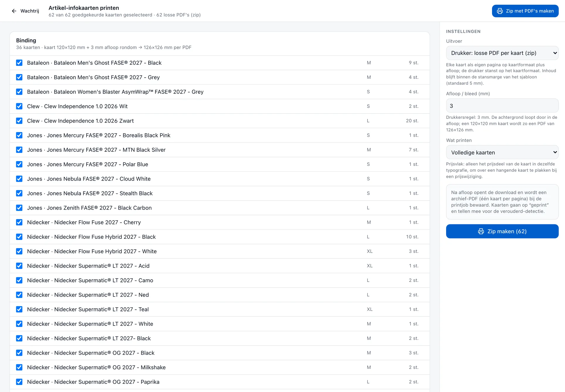
Task: Click the INSTELLINGEN panel heading
Action: [x=463, y=31]
